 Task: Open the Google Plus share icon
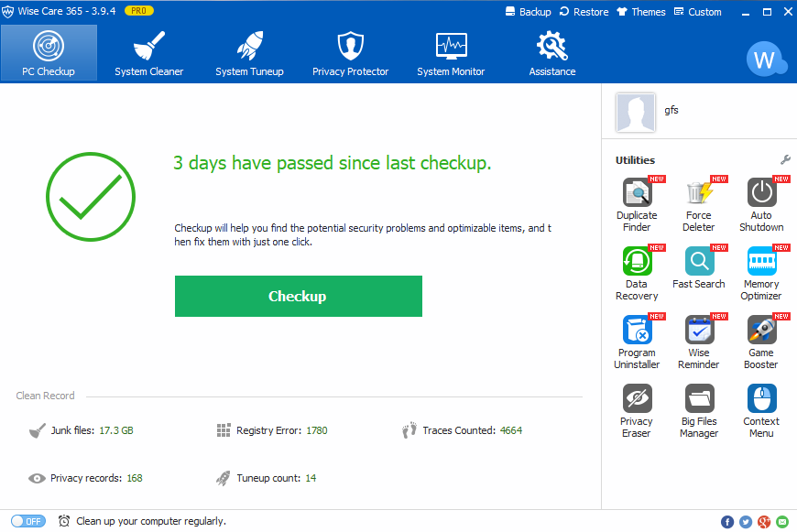click(764, 522)
